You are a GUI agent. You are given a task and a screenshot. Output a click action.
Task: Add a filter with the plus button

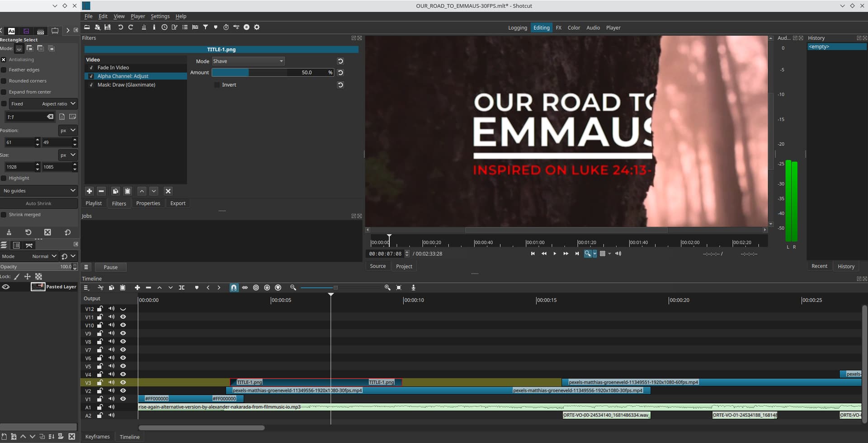89,191
